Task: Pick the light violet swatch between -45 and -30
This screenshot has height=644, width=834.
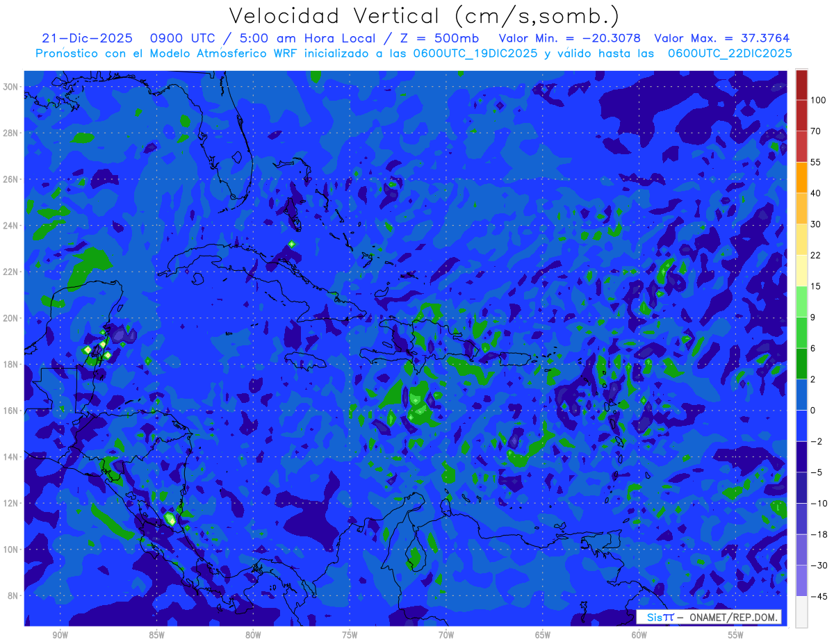Action: (801, 581)
